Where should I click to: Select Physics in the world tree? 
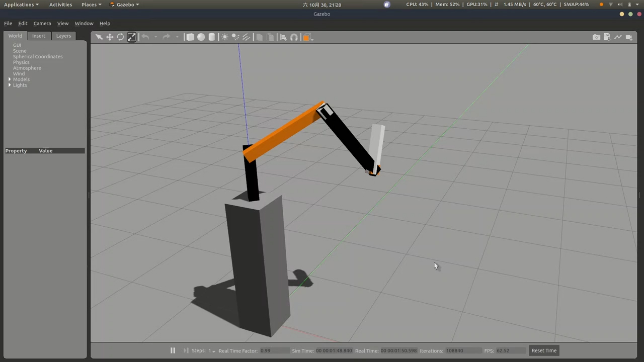tap(21, 62)
